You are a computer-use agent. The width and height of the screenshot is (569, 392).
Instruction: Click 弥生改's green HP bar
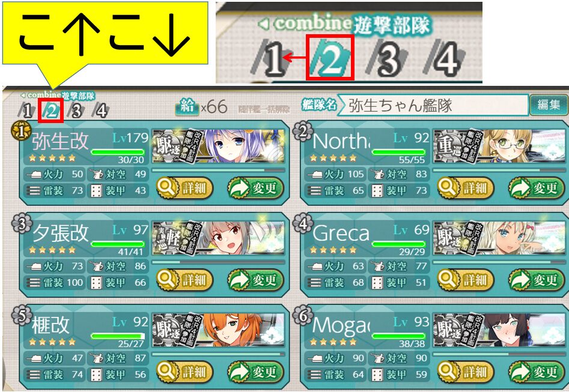pyautogui.click(x=118, y=152)
